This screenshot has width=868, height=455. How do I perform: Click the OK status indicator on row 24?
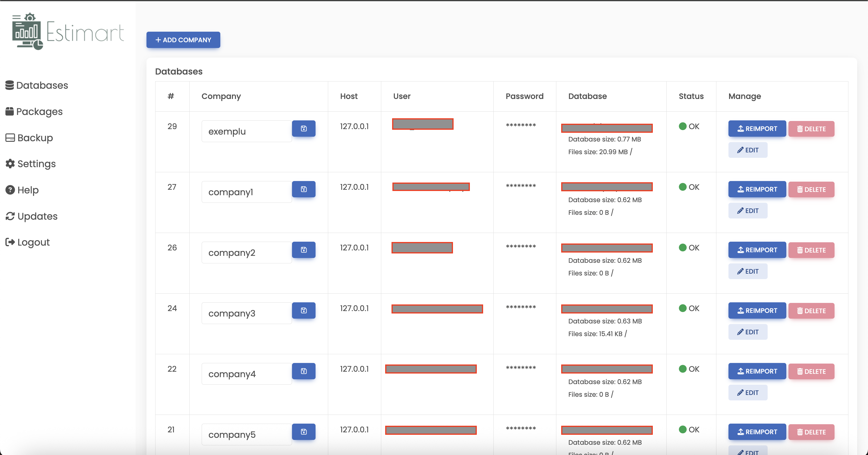point(689,308)
